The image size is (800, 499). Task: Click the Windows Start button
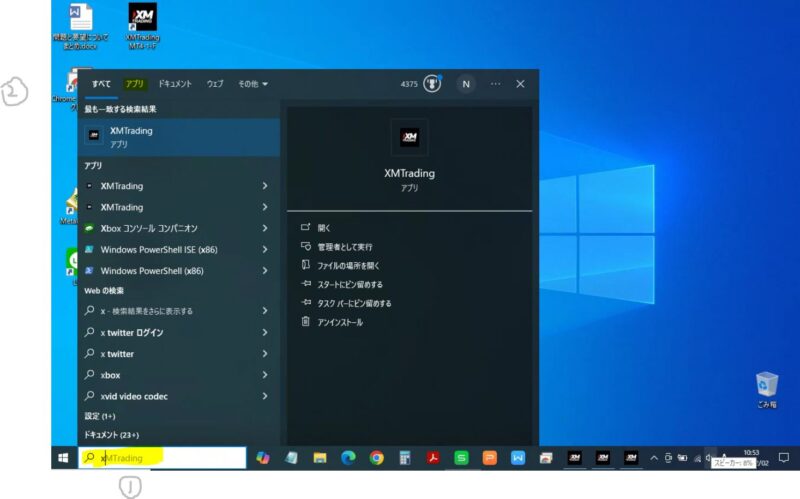pos(63,458)
